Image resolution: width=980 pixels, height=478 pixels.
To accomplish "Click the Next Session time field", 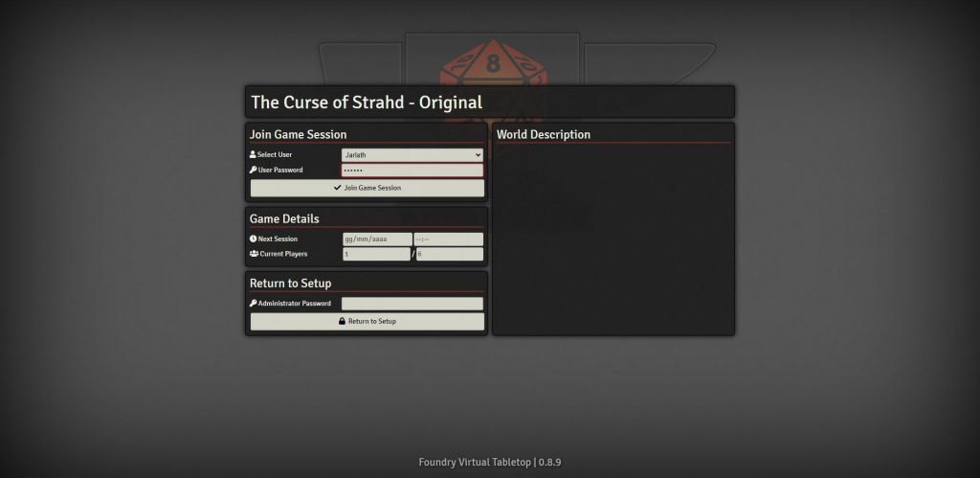I will coord(449,239).
